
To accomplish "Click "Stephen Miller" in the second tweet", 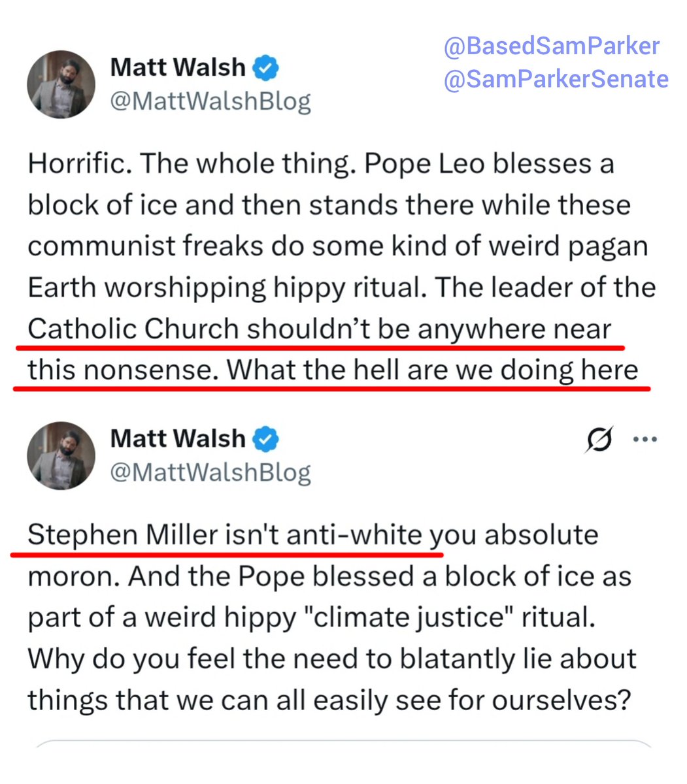I will click(x=122, y=536).
